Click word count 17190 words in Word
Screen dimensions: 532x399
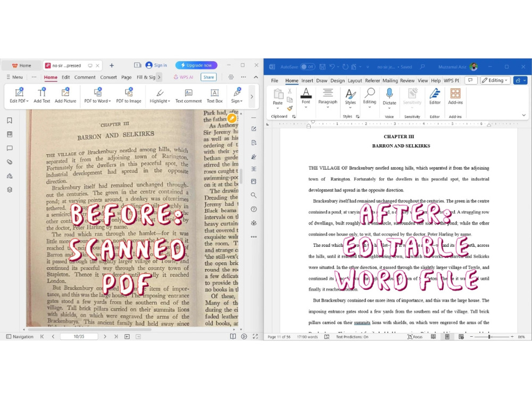(307, 337)
